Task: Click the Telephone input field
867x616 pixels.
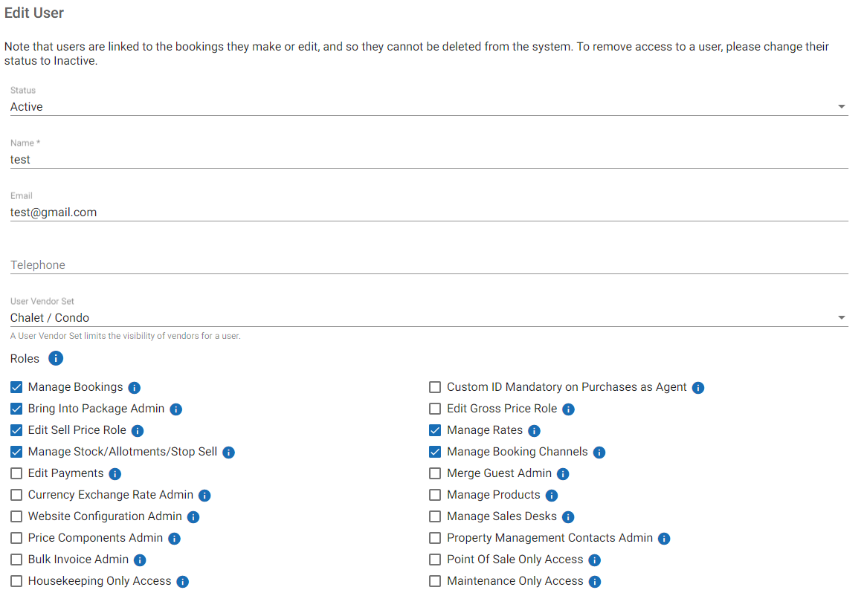Action: (x=428, y=265)
